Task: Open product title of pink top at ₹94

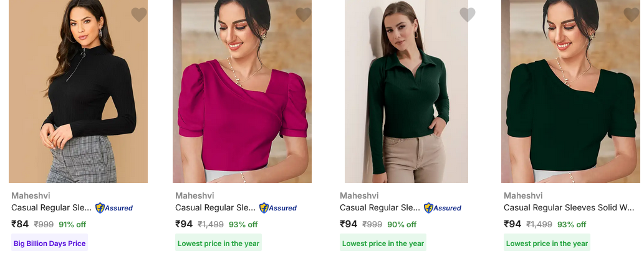Action: (216, 208)
